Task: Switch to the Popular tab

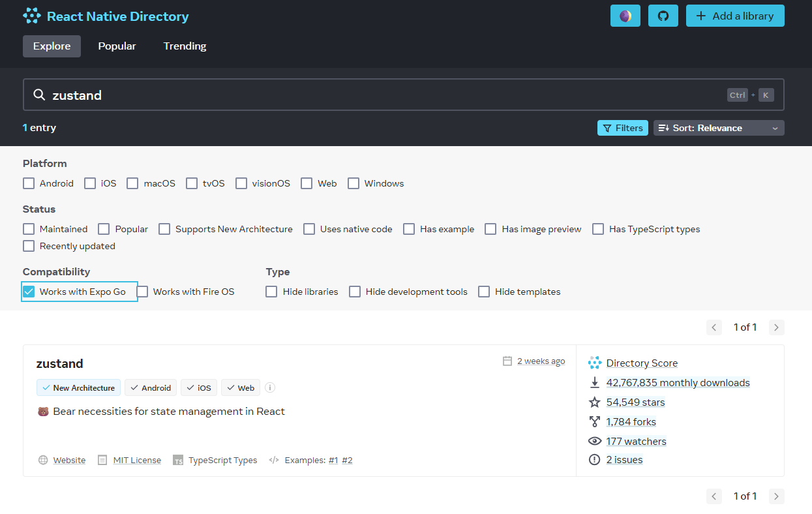Action: tap(117, 46)
